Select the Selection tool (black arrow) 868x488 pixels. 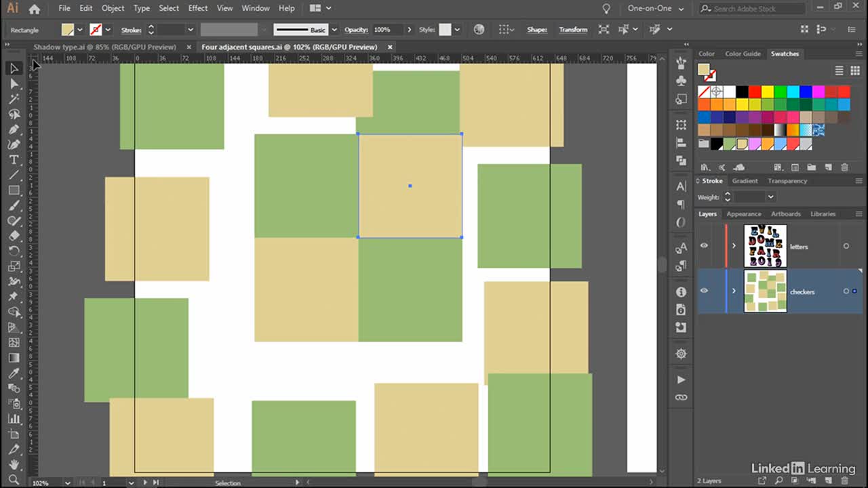pyautogui.click(x=14, y=68)
